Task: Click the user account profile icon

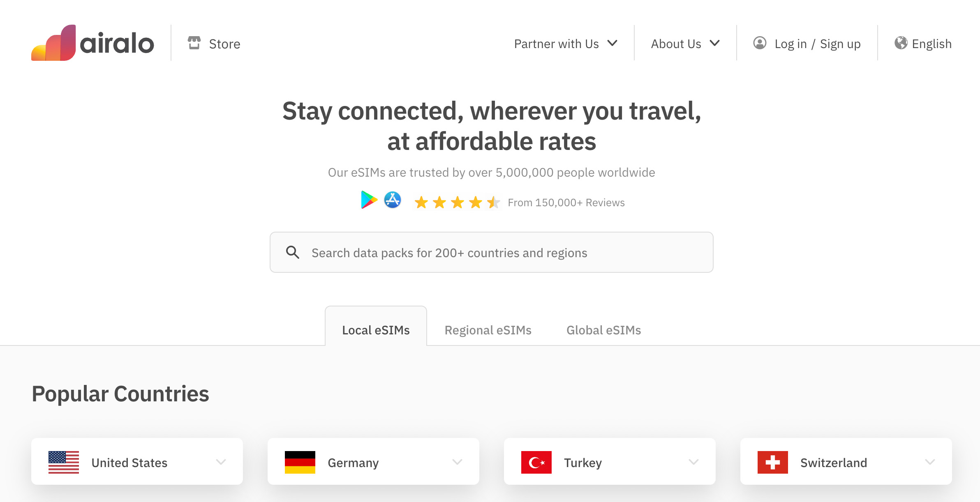Action: 760,43
